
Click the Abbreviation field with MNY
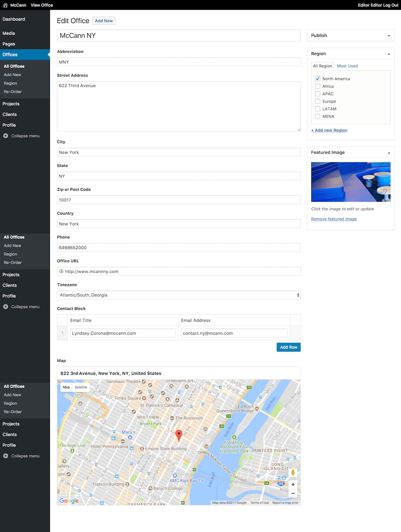pos(179,62)
